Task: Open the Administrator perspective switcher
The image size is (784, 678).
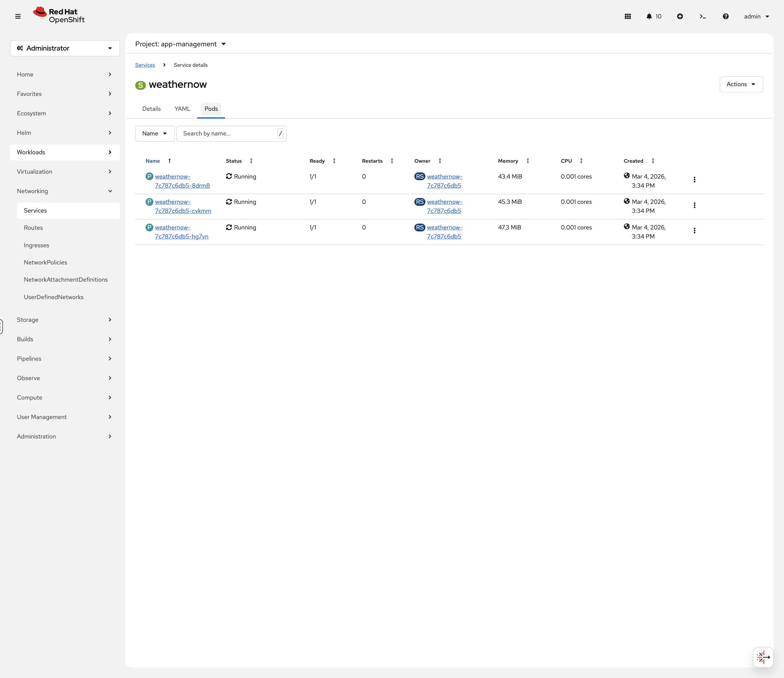Action: tap(65, 48)
